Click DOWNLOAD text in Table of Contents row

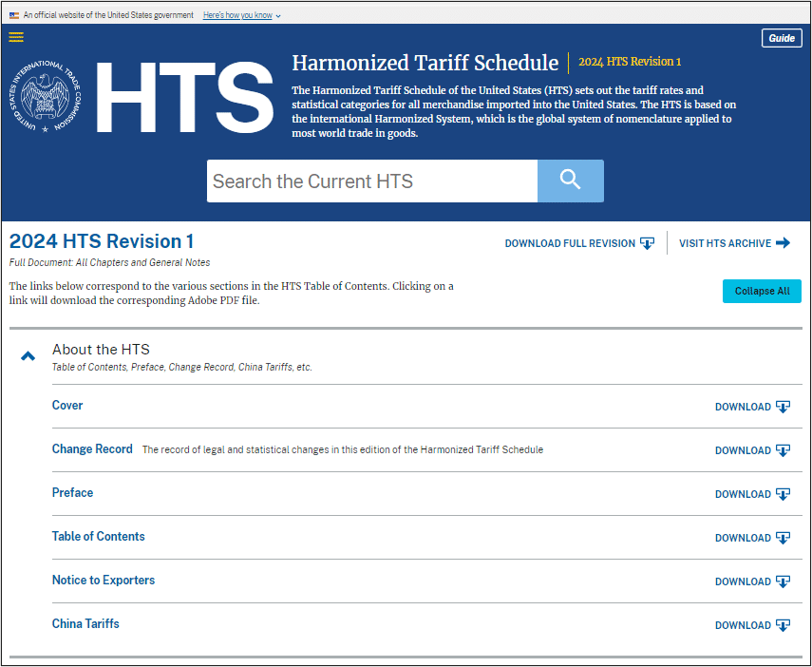click(743, 538)
